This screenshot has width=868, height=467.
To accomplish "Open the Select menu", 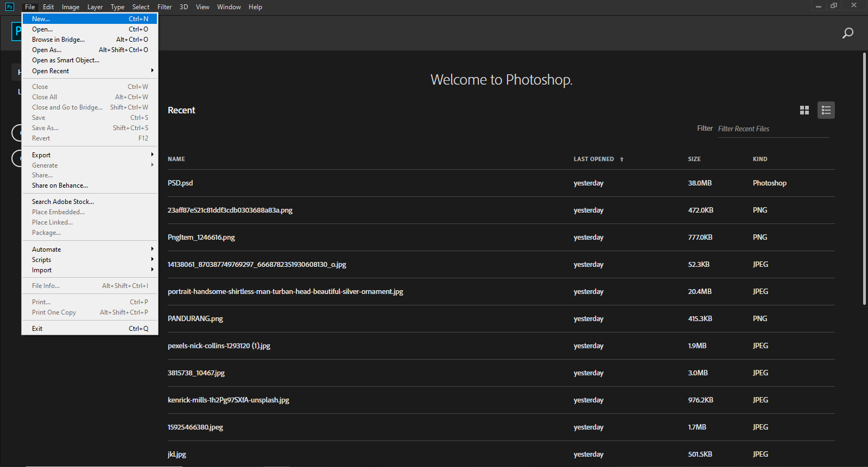I will click(x=141, y=7).
